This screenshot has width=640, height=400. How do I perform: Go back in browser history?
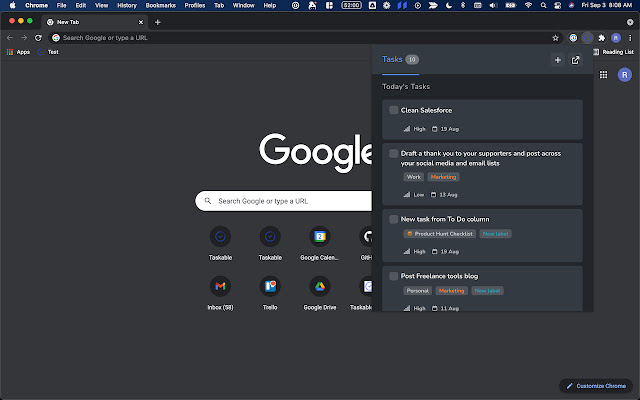[x=10, y=38]
